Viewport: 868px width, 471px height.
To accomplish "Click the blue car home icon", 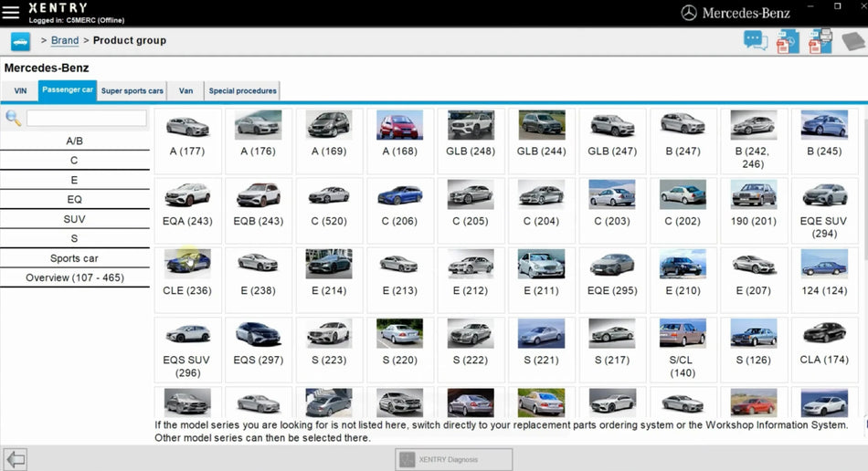I will (x=20, y=41).
